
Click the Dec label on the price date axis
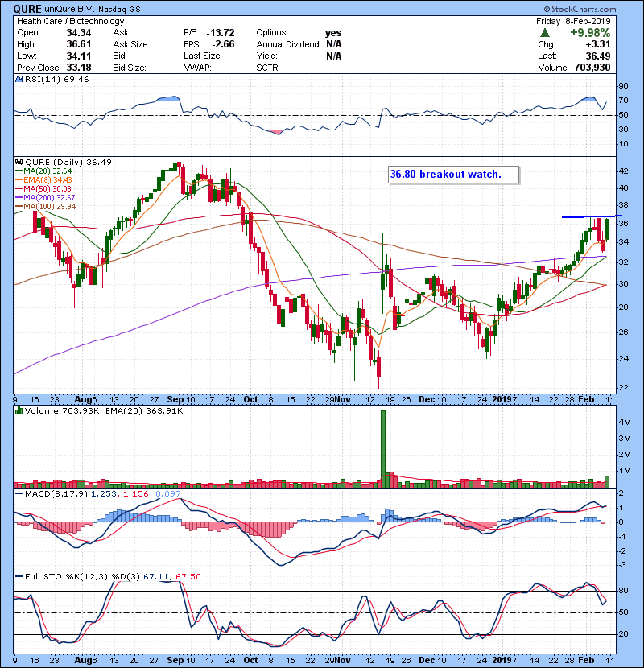tap(427, 400)
